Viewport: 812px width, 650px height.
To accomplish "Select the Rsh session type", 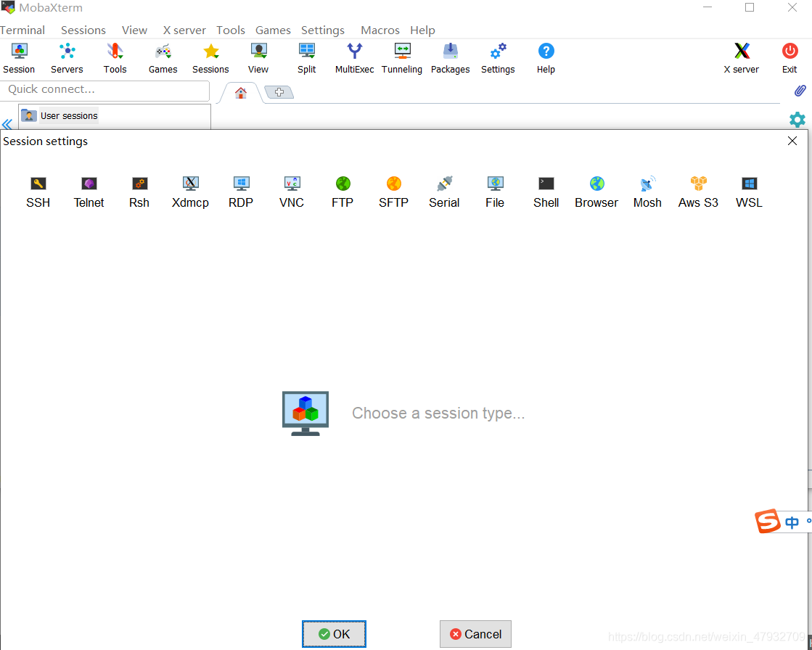I will tap(139, 192).
